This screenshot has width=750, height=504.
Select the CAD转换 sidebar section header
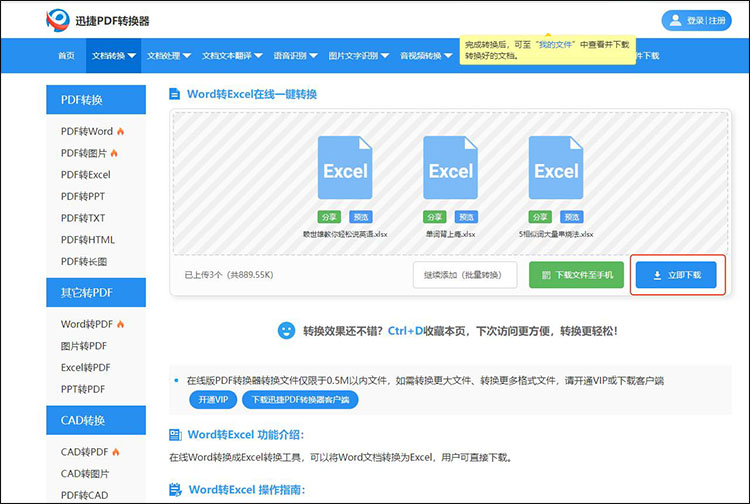96,420
